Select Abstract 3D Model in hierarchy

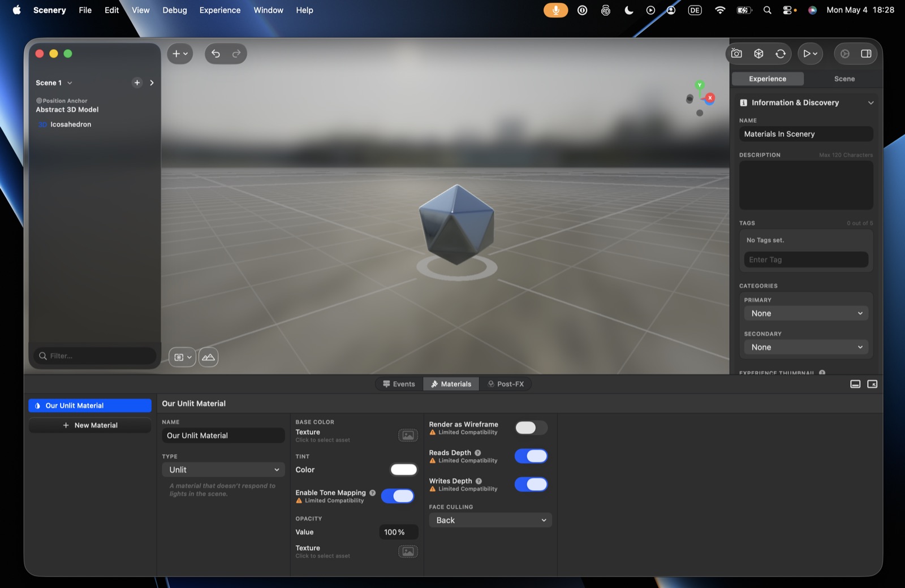pyautogui.click(x=67, y=110)
